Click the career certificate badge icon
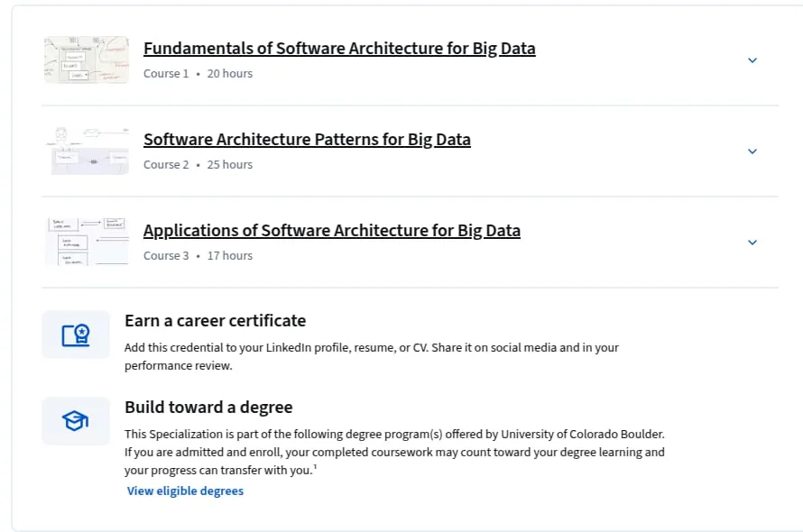803x532 pixels. tap(76, 335)
